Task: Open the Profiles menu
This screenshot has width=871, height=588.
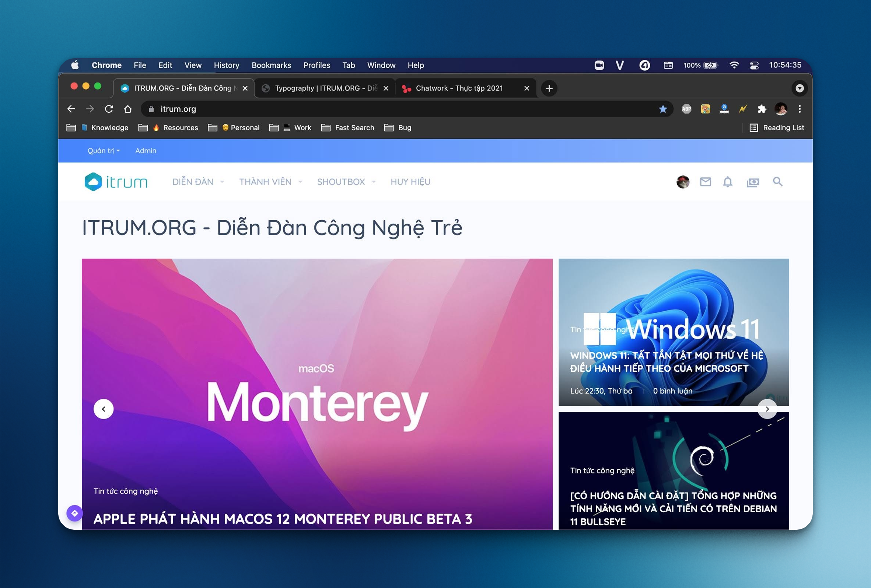Action: coord(317,65)
